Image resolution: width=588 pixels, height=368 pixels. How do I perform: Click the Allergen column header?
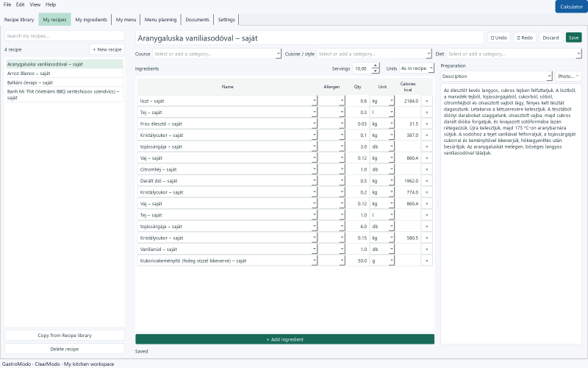tap(331, 87)
